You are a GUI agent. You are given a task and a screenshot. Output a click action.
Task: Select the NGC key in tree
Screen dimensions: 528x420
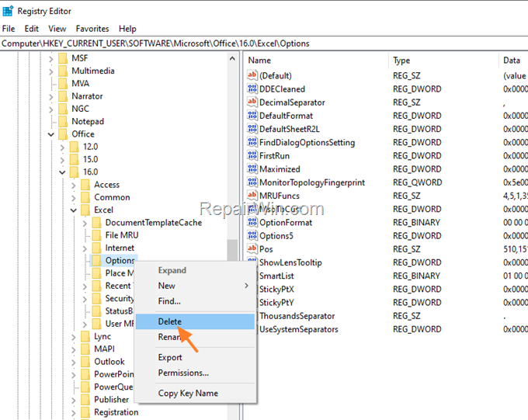(80, 109)
